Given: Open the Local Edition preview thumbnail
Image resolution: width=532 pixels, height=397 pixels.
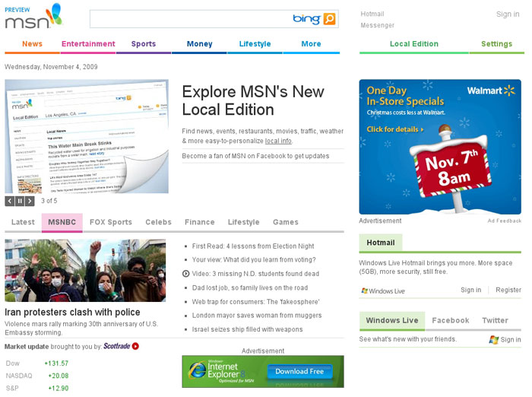Looking at the screenshot, I should 87,137.
